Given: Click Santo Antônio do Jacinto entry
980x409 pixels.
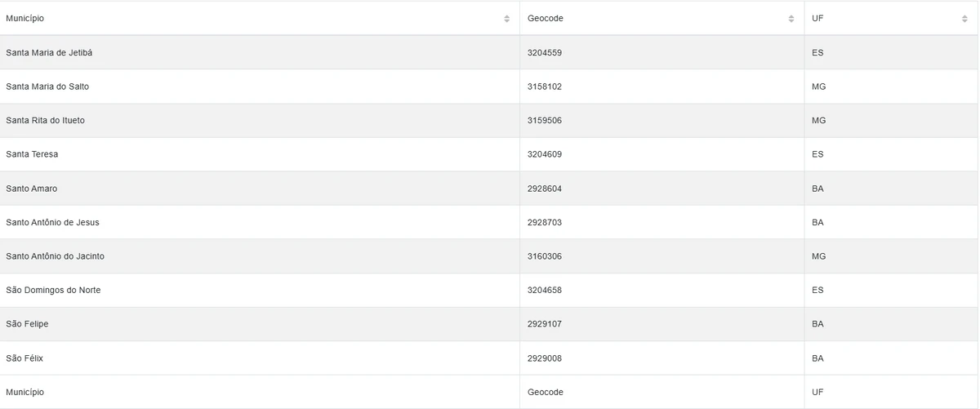Looking at the screenshot, I should (55, 256).
